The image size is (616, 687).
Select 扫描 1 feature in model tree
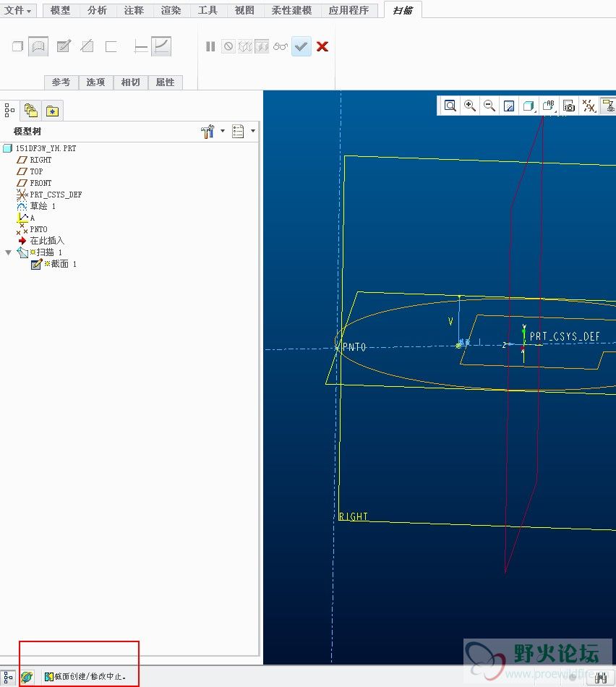point(40,252)
